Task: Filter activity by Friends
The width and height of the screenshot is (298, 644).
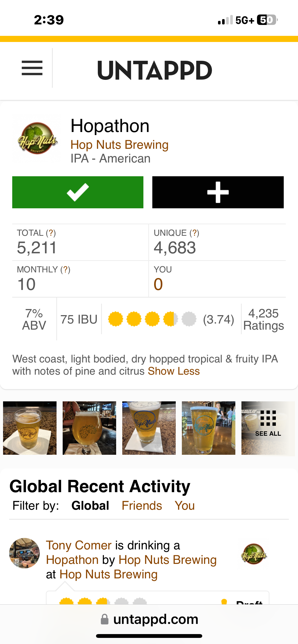Action: click(142, 506)
